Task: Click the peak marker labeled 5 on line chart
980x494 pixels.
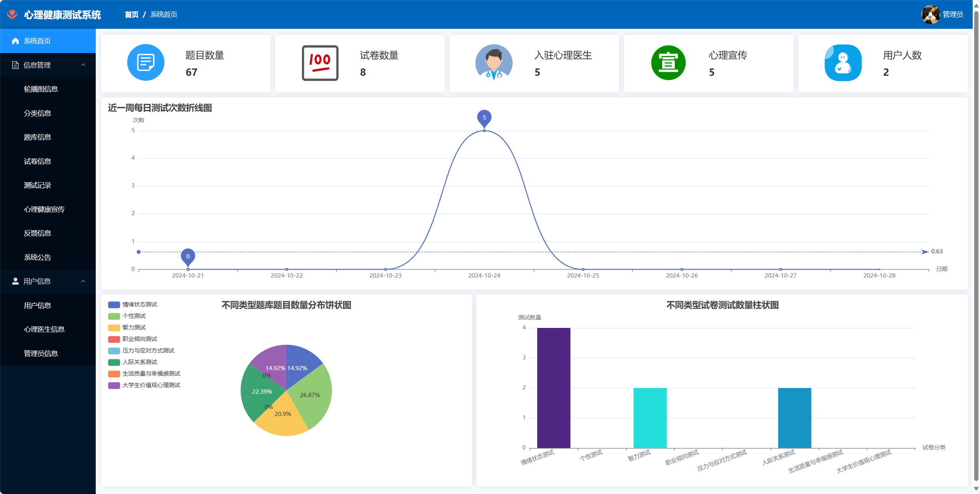Action: [484, 118]
